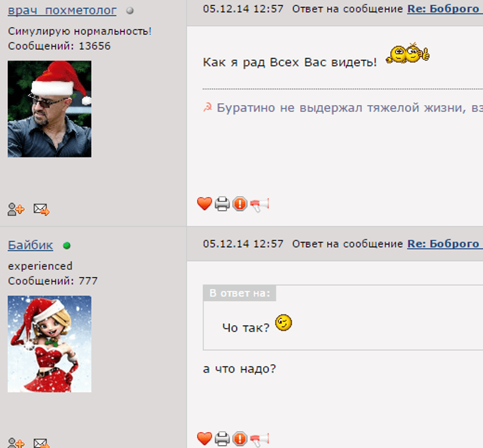Click winking smiley in quoted message

click(283, 322)
